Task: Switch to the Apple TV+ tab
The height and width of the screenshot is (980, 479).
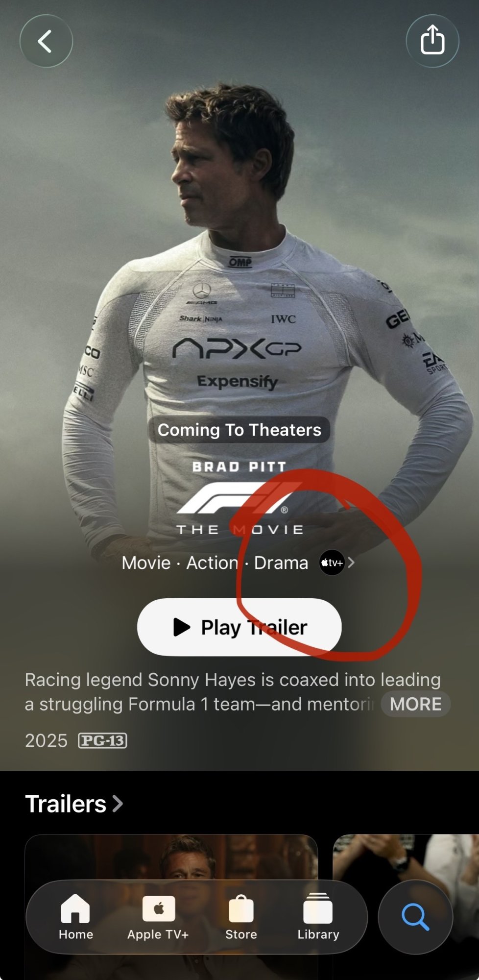Action: click(x=158, y=917)
